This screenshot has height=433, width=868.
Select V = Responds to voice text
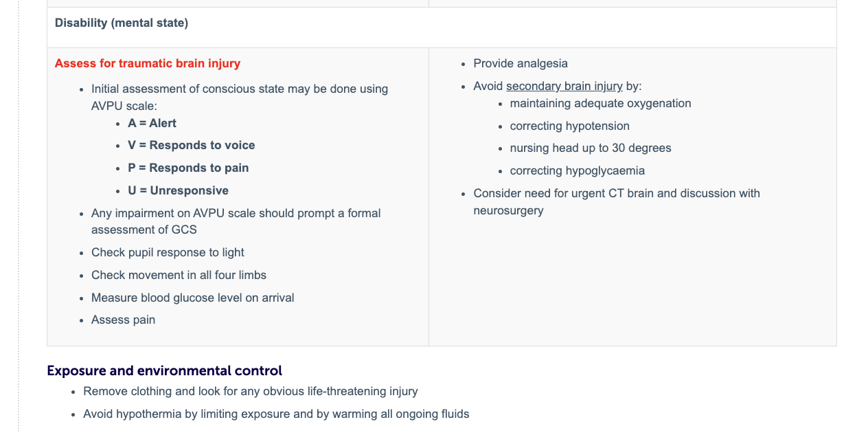pyautogui.click(x=192, y=145)
